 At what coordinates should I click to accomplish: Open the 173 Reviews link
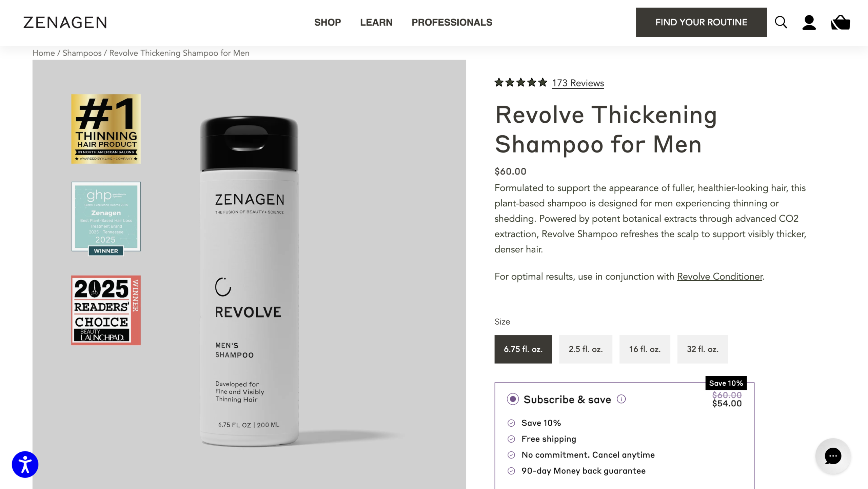578,83
